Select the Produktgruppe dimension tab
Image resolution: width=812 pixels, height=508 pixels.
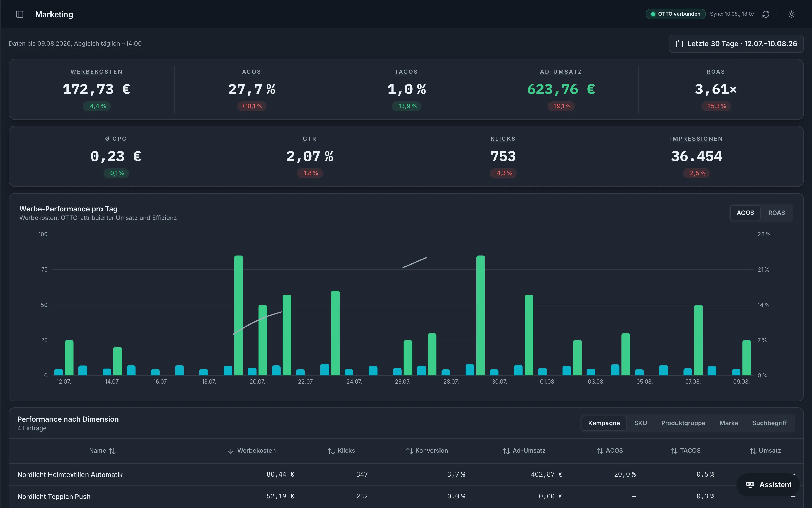pyautogui.click(x=683, y=423)
